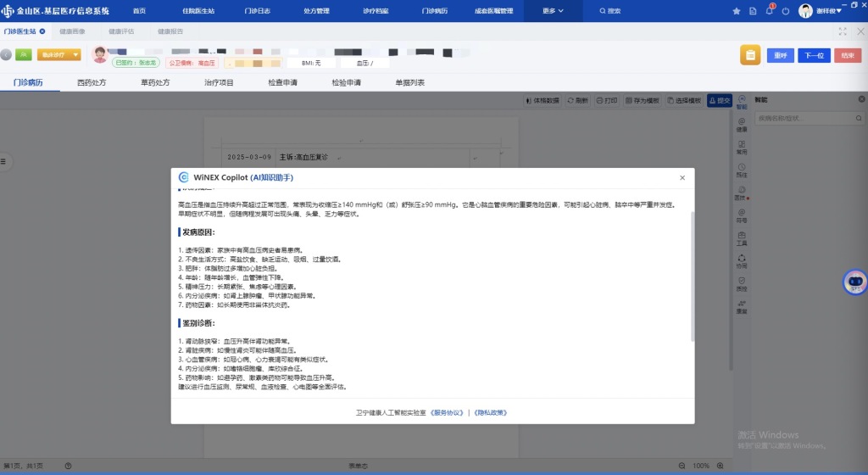868x475 pixels.
Task: Close the WiNEX Copilot dialog
Action: [682, 177]
